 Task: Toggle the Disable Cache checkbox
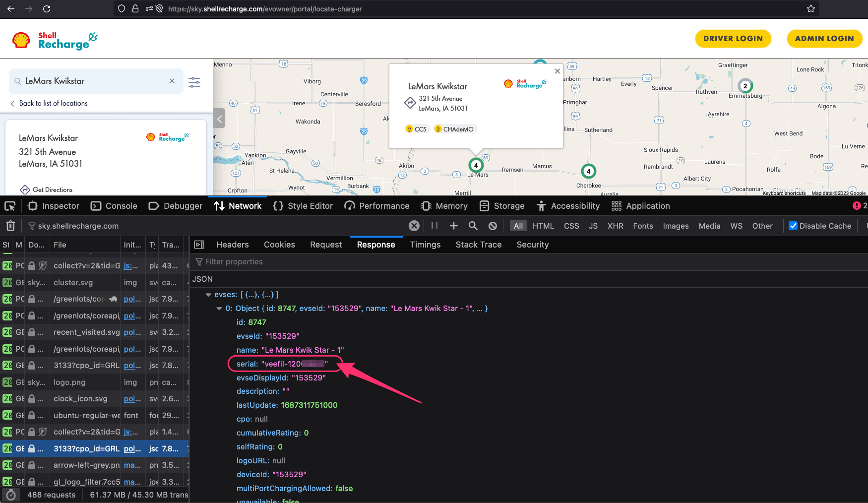(793, 226)
